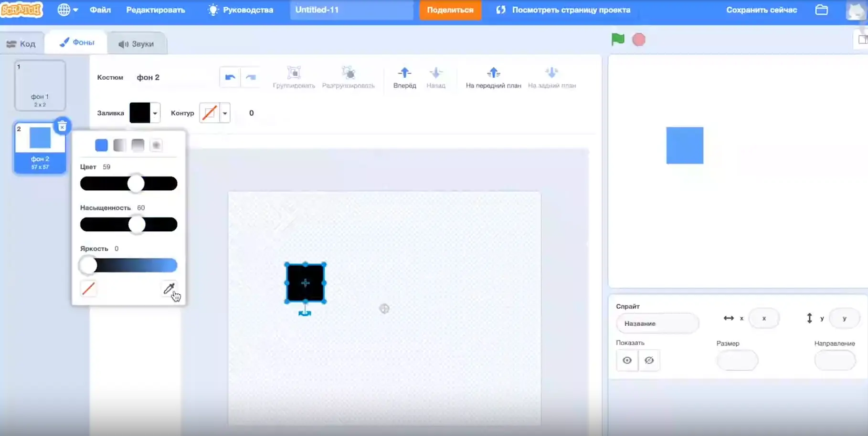Open the Файл menu
This screenshot has height=436, width=868.
click(x=100, y=10)
